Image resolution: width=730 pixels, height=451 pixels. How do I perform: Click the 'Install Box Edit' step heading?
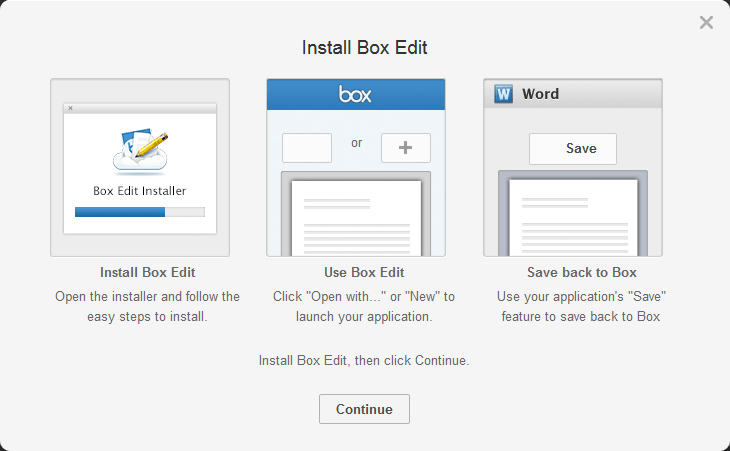tap(148, 272)
